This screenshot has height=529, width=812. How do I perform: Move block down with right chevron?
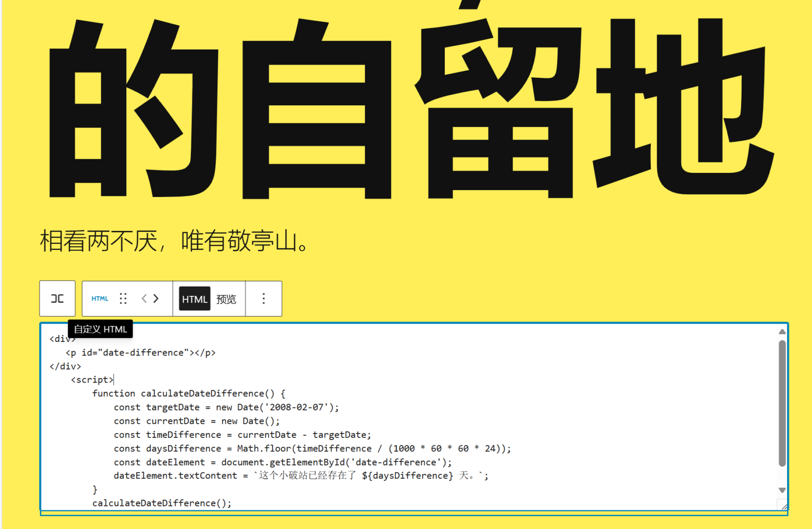point(156,298)
